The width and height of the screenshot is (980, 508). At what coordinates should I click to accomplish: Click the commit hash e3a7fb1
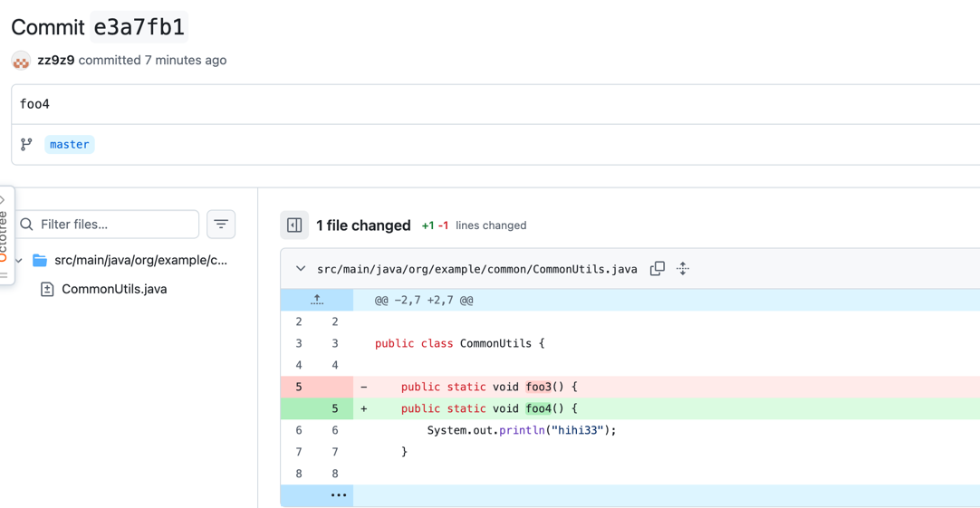point(139,27)
